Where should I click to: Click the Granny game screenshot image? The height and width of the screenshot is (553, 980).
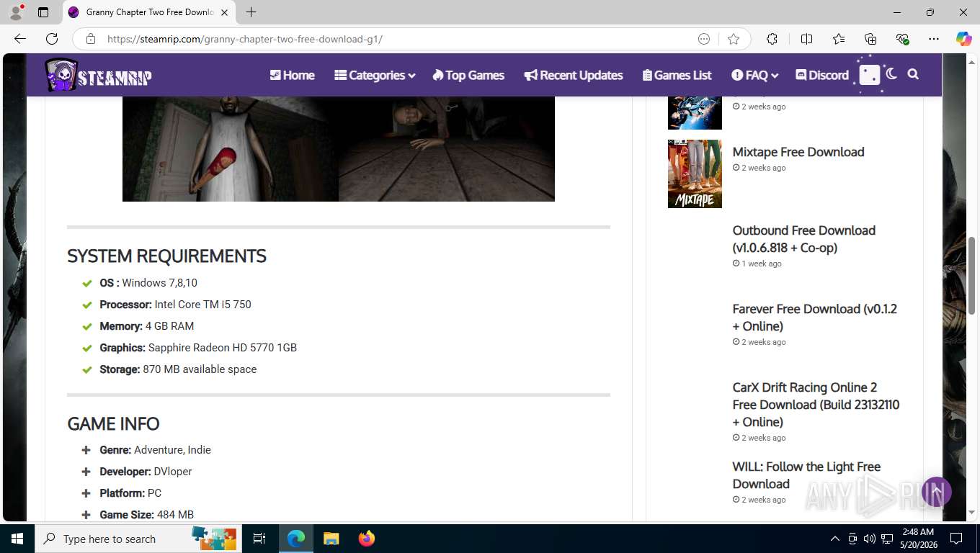pos(339,149)
